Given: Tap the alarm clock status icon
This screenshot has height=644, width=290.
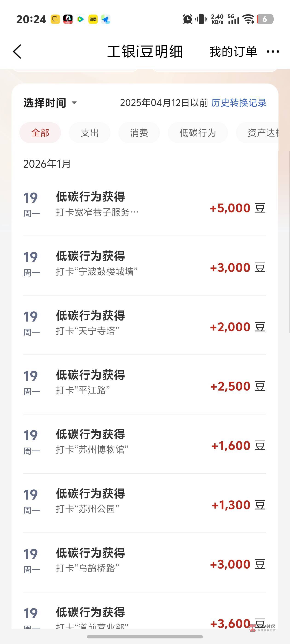Looking at the screenshot, I should pyautogui.click(x=187, y=19).
